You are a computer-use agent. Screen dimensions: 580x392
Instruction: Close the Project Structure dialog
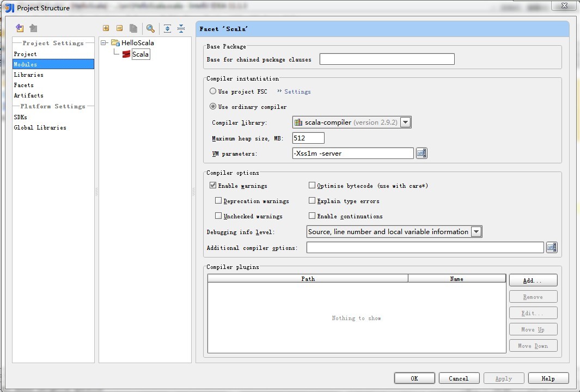coord(564,5)
